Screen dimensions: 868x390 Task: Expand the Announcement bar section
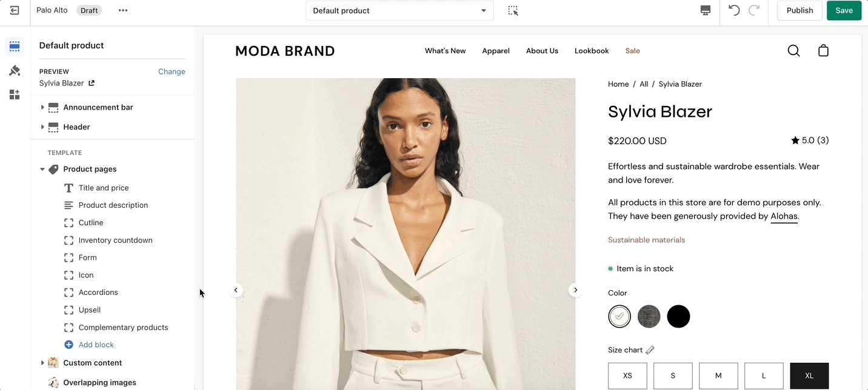click(42, 107)
